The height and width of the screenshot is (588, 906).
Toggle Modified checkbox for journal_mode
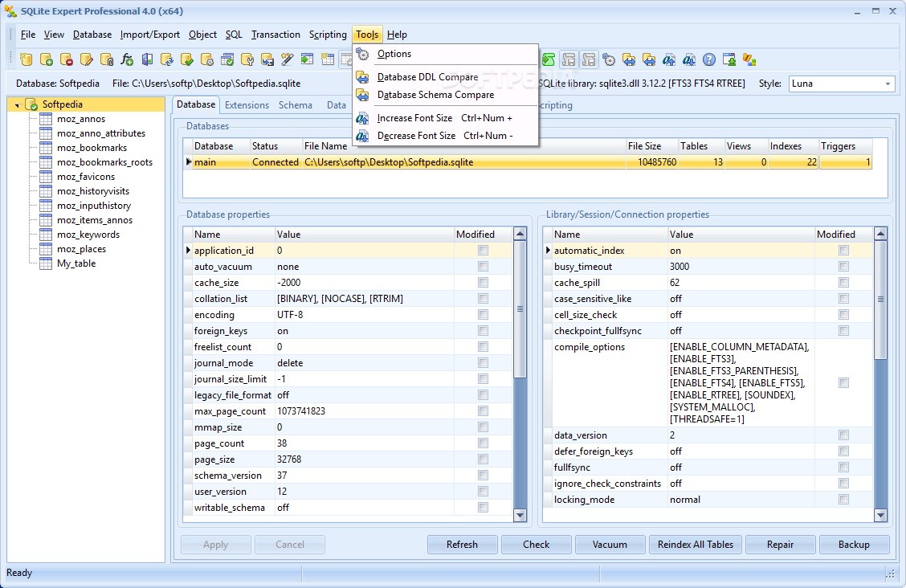(x=483, y=363)
